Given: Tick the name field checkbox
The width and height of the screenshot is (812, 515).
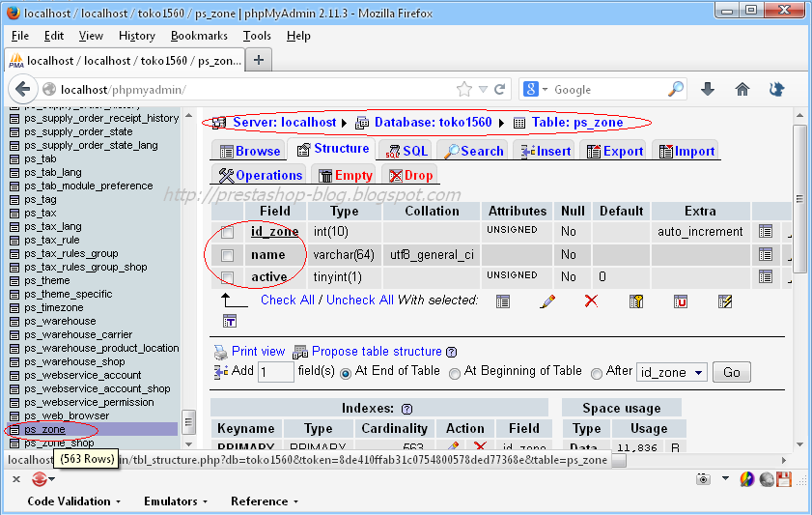Looking at the screenshot, I should (x=227, y=255).
